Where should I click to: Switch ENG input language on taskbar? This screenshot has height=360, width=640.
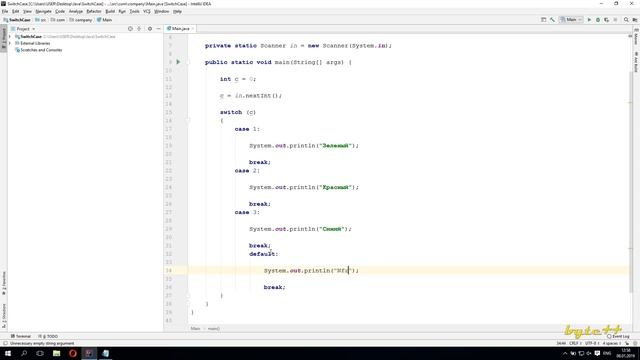[x=607, y=353]
